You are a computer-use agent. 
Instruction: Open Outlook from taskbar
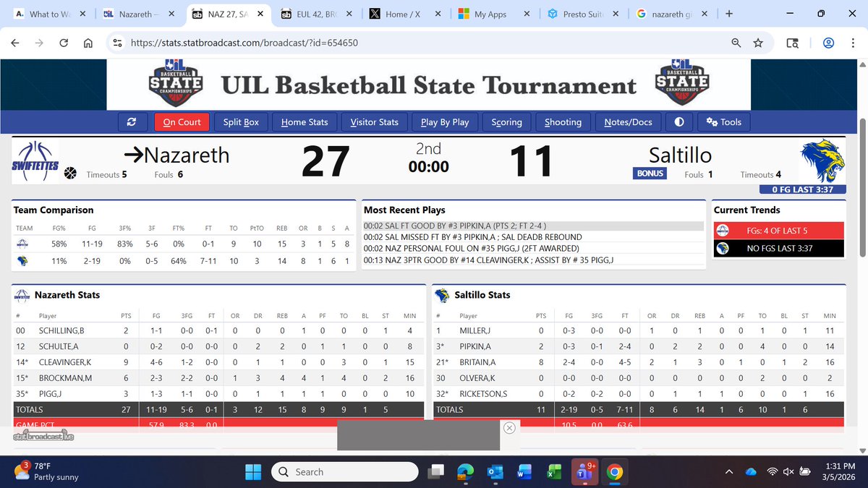(495, 472)
